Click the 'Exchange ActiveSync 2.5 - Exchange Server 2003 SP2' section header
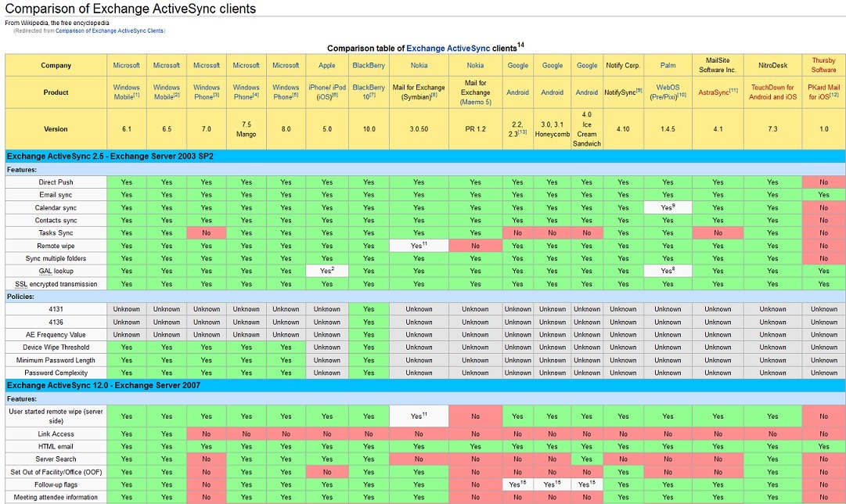Screen dimensions: 846x504 click(x=425, y=157)
